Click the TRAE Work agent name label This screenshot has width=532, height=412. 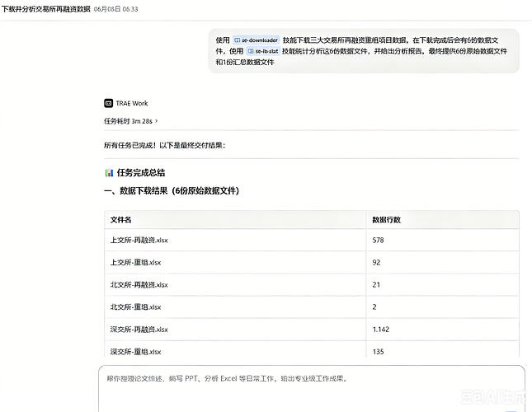pyautogui.click(x=132, y=103)
